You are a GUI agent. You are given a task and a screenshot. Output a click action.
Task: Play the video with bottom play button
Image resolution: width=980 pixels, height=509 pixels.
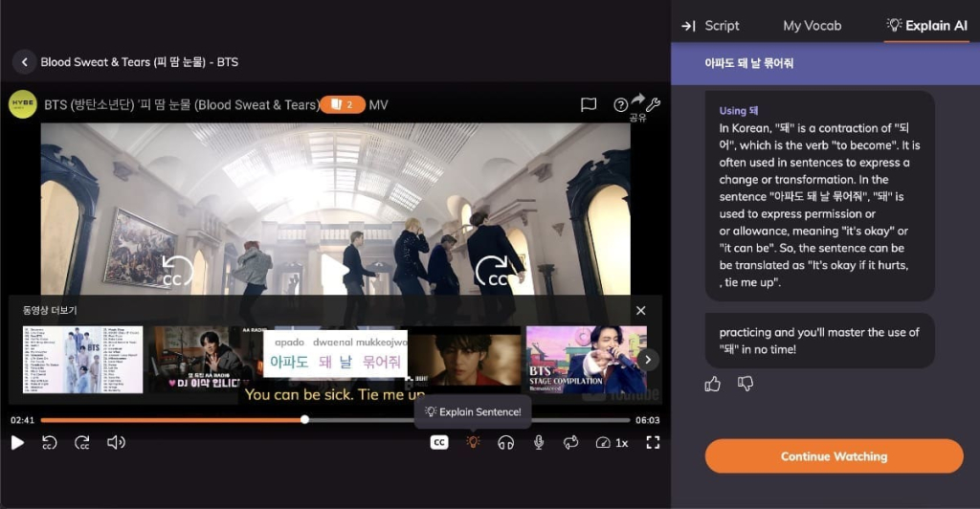(17, 443)
